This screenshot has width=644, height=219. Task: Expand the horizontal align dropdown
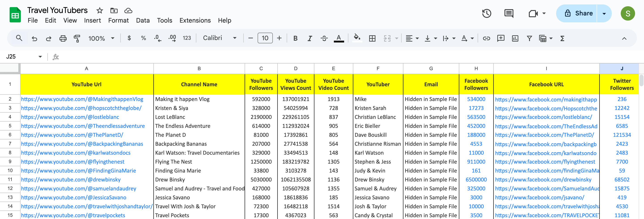click(x=417, y=38)
